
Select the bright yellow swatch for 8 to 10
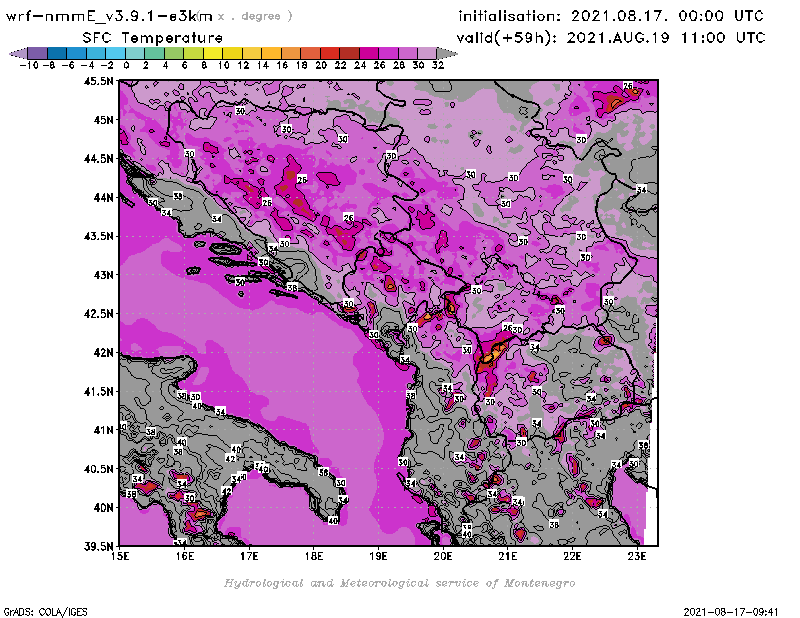pos(213,53)
